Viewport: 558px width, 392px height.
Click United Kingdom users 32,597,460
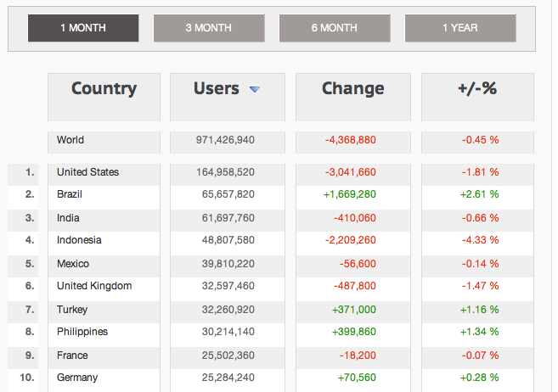[x=228, y=286]
